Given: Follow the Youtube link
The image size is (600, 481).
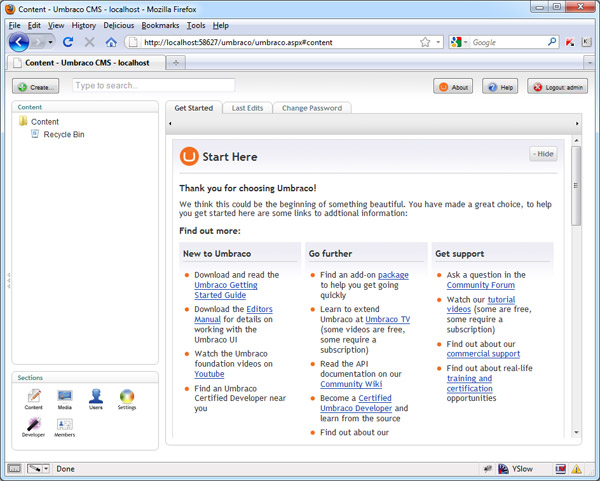Looking at the screenshot, I should 209,374.
